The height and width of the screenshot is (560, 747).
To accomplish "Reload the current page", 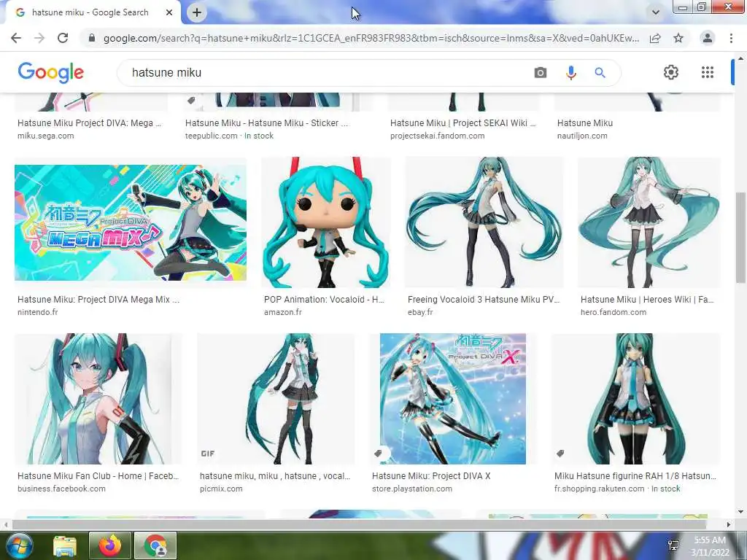I will tap(63, 38).
